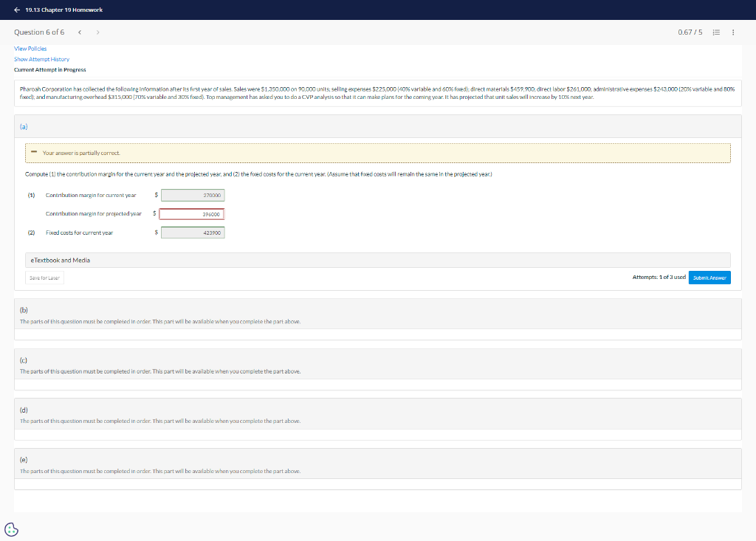Viewport: 756px width, 541px height.
Task: Expand part (d) section header
Action: tap(377, 414)
